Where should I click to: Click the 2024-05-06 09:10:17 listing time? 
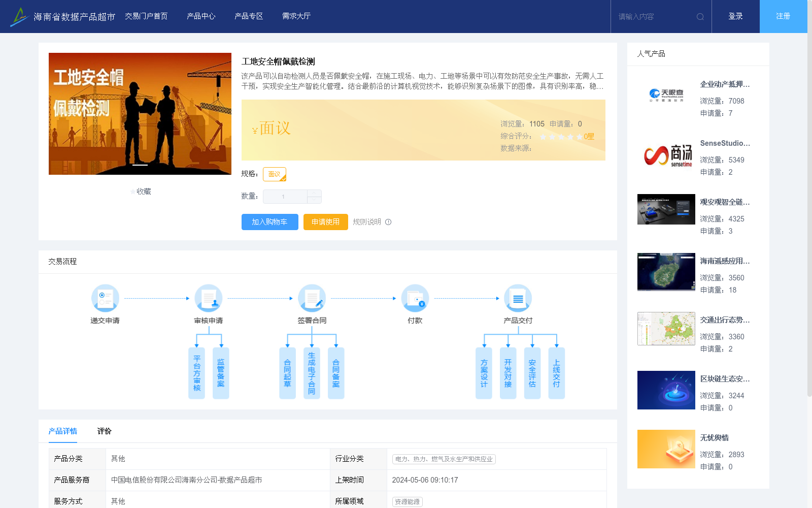425,480
